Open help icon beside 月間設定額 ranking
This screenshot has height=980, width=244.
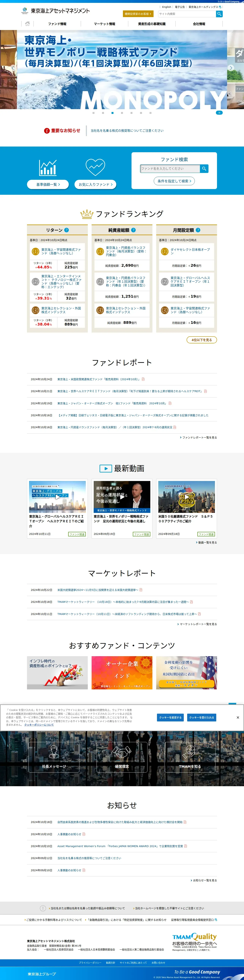click(198, 230)
